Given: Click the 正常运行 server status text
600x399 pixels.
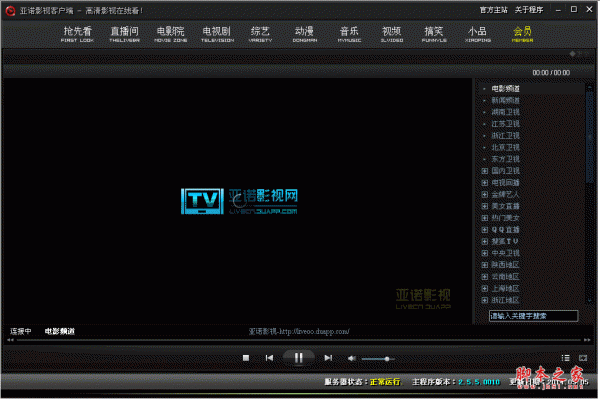Looking at the screenshot, I should coord(385,382).
